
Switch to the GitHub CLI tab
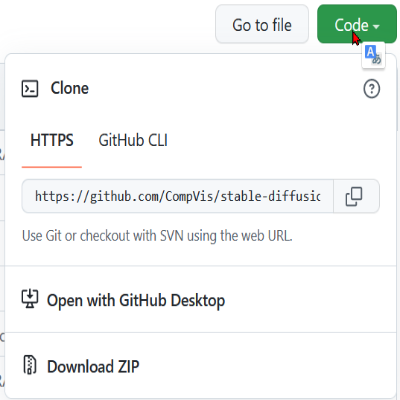[x=133, y=140]
